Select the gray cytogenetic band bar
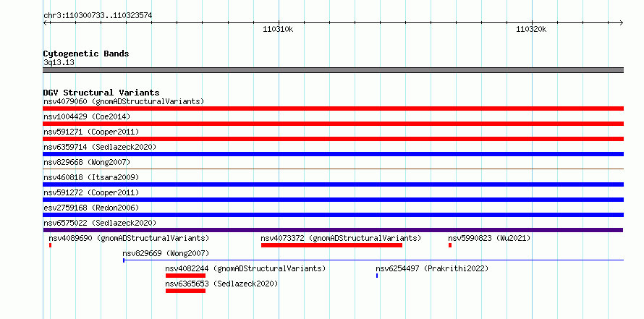 (x=333, y=70)
